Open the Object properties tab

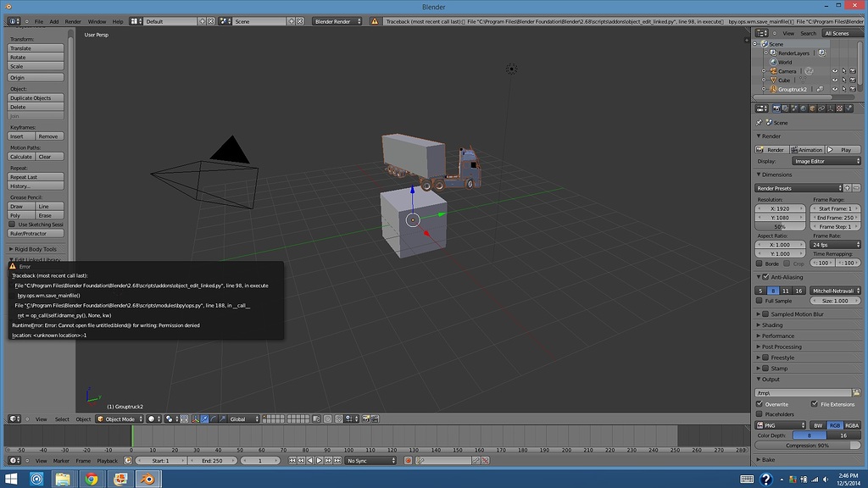(812, 108)
